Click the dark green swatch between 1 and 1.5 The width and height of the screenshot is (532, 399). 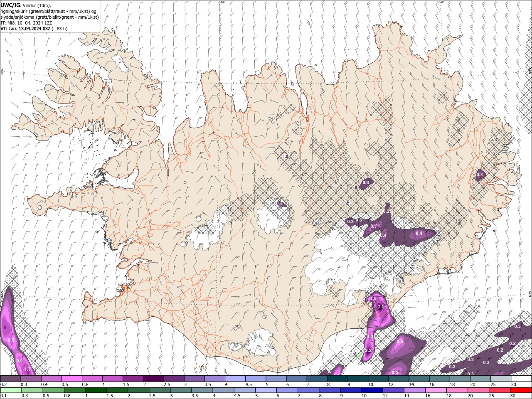pos(96,390)
